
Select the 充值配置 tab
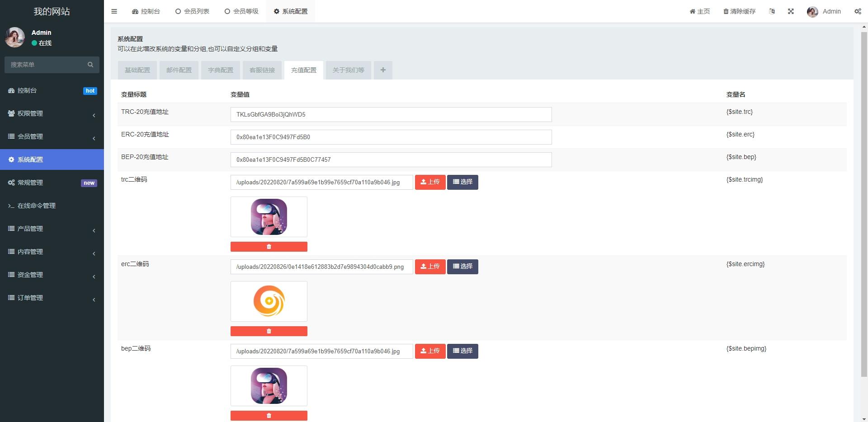(x=304, y=70)
